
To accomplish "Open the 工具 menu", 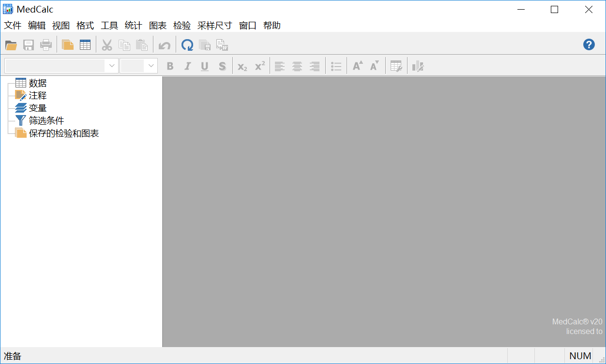I will (109, 26).
